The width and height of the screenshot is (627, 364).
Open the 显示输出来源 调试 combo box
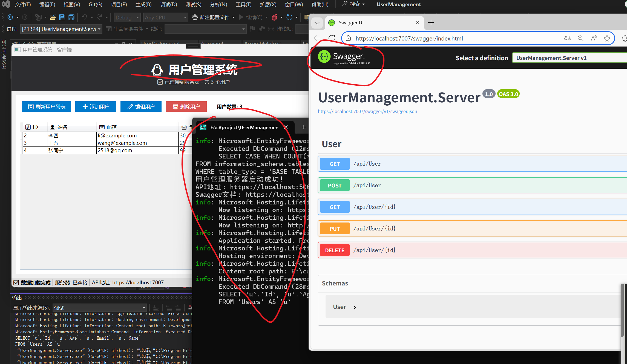coord(100,308)
